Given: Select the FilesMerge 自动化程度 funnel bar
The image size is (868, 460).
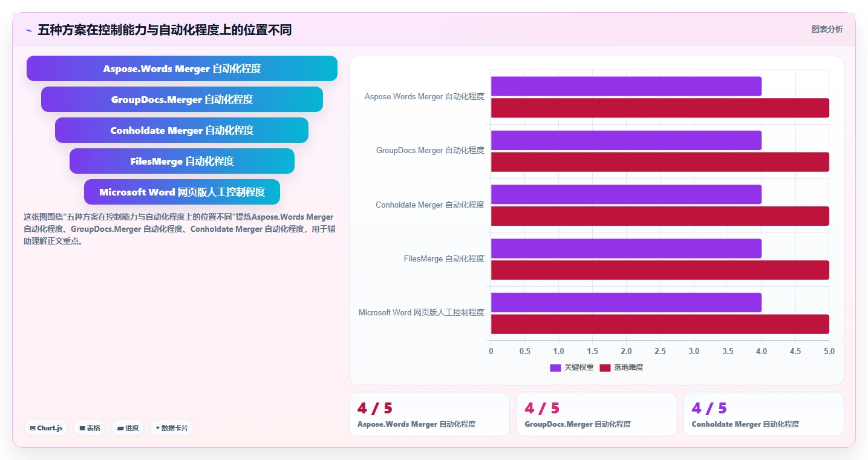Looking at the screenshot, I should (x=182, y=161).
